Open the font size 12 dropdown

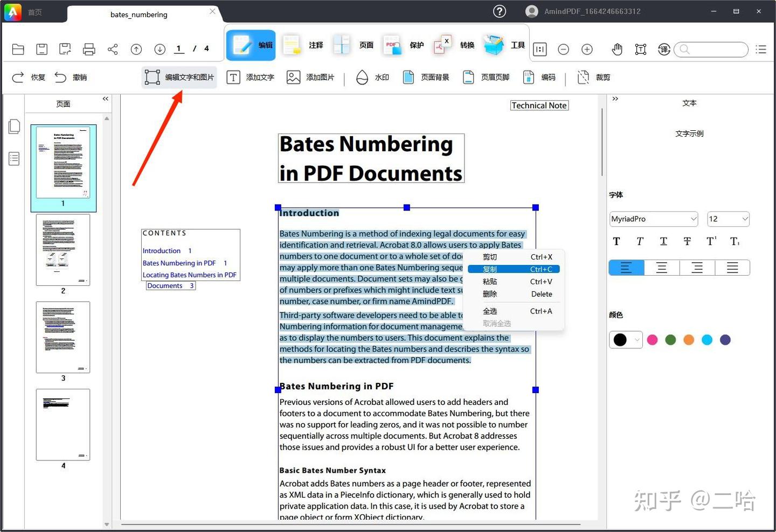point(728,219)
